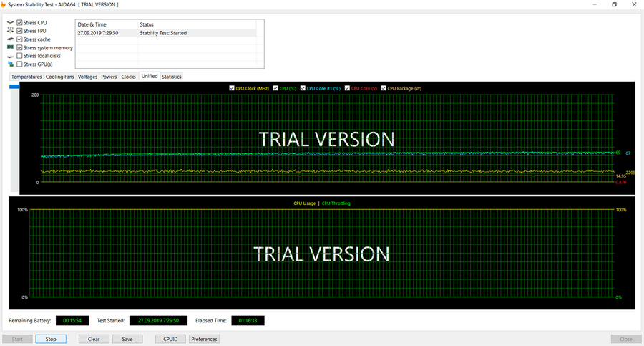Toggle the Stress system memory checkbox
Viewport: 644px width, 346px height.
click(19, 47)
